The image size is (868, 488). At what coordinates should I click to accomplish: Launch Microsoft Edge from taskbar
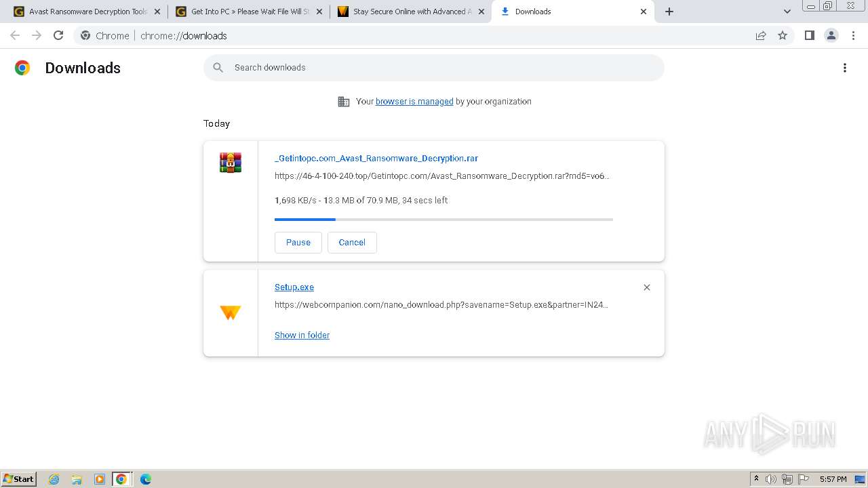point(145,479)
